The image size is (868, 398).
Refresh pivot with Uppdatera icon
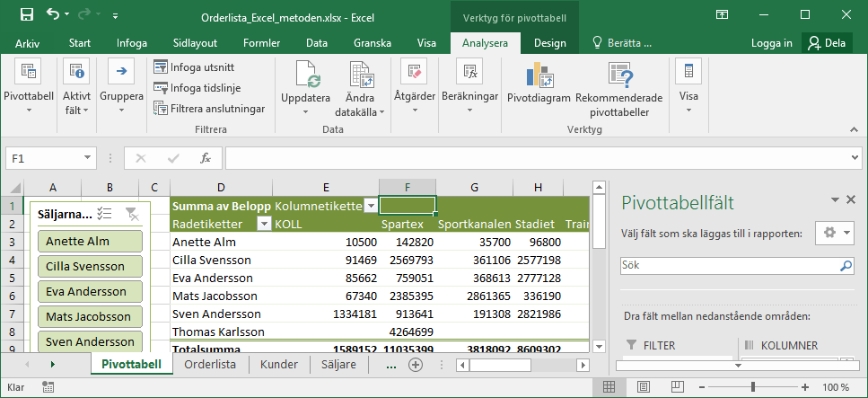(x=305, y=76)
